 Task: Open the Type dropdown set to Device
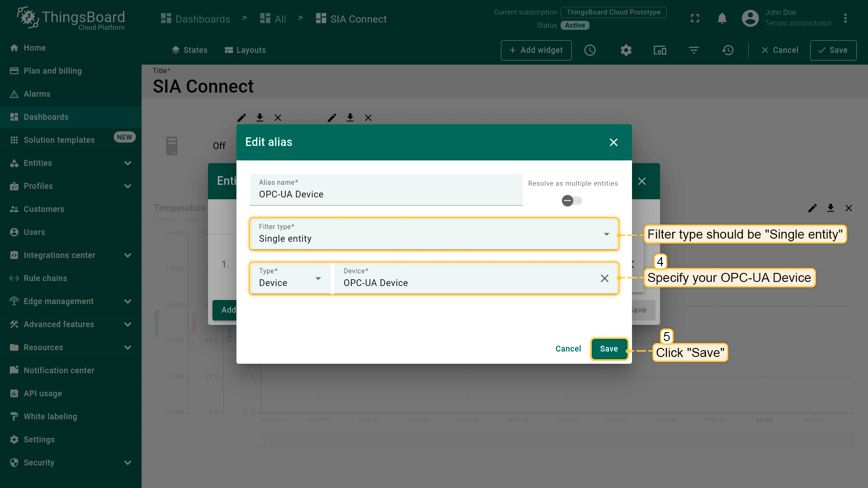290,278
